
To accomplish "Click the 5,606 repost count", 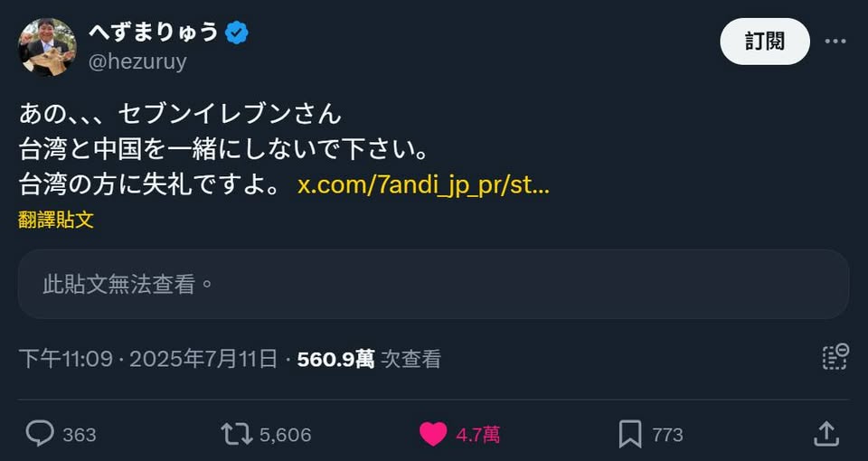I will pos(285,435).
